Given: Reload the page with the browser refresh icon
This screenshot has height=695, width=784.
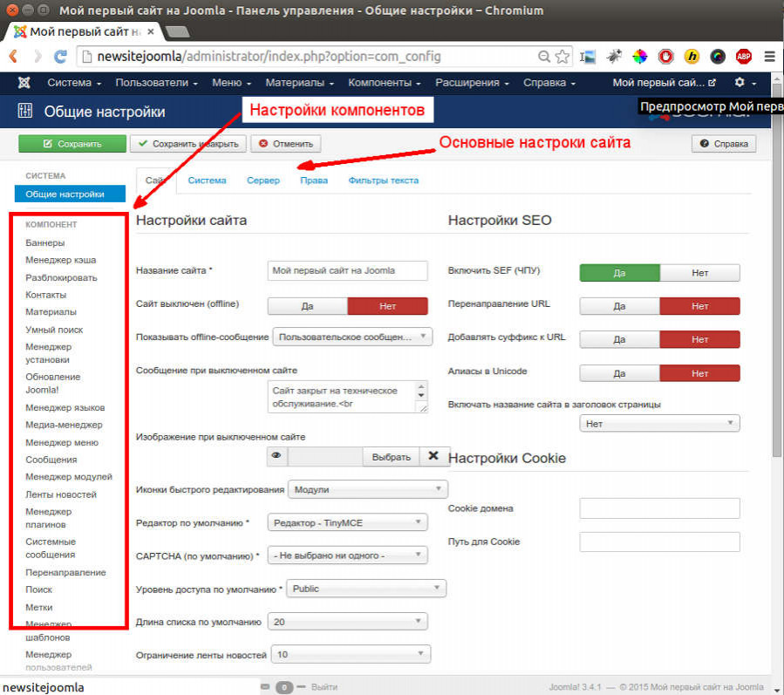Looking at the screenshot, I should tap(60, 57).
